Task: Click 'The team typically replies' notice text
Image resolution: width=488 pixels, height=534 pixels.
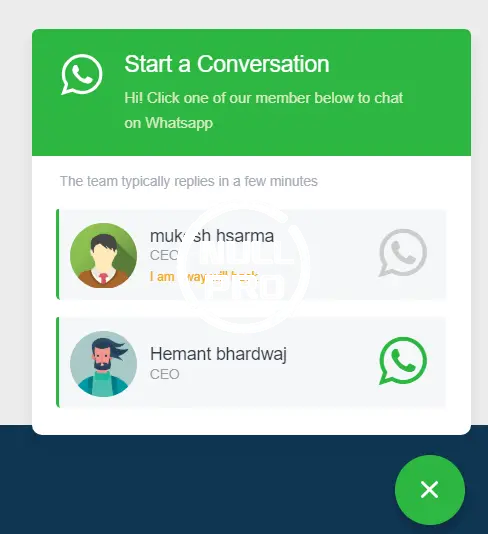Action: pos(189,181)
